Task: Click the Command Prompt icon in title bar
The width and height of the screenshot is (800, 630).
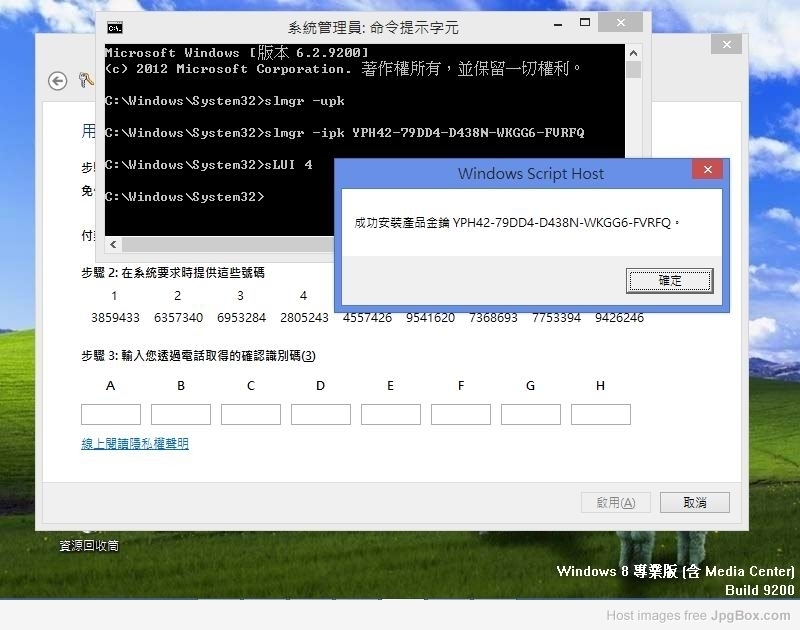Action: pos(116,27)
